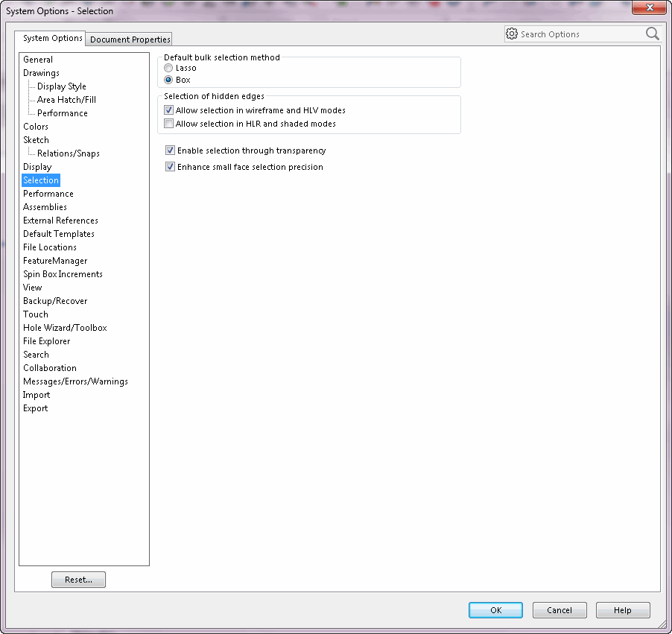Click the Reset... button

pyautogui.click(x=78, y=580)
